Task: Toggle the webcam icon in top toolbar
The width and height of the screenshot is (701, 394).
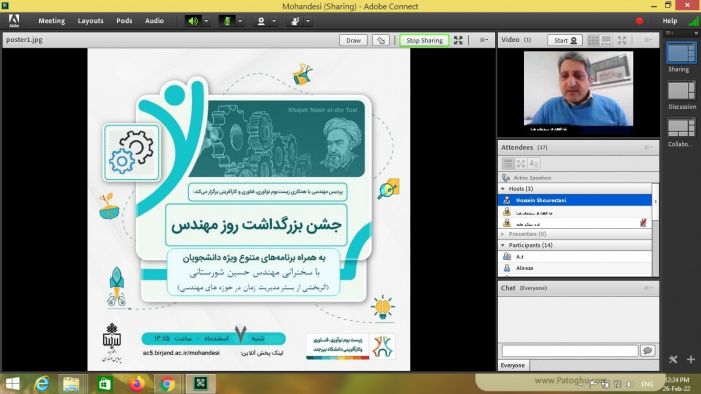Action: point(261,21)
